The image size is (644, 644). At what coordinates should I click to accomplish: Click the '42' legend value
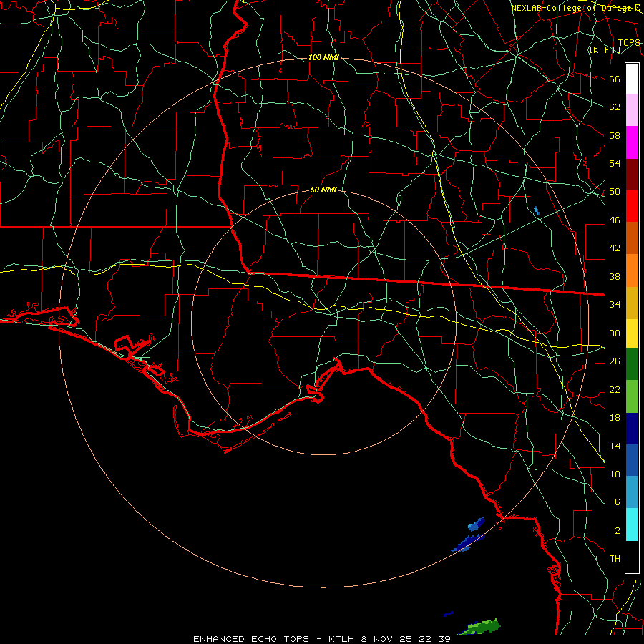pyautogui.click(x=615, y=248)
